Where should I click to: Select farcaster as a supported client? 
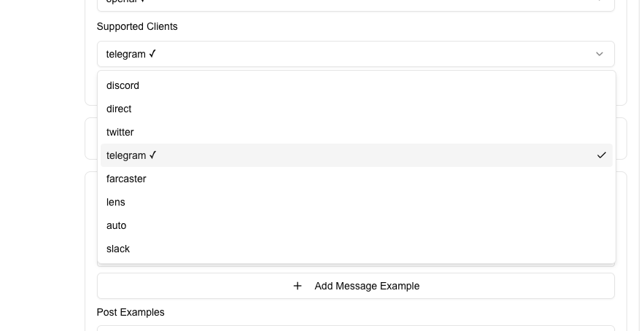pyautogui.click(x=126, y=179)
